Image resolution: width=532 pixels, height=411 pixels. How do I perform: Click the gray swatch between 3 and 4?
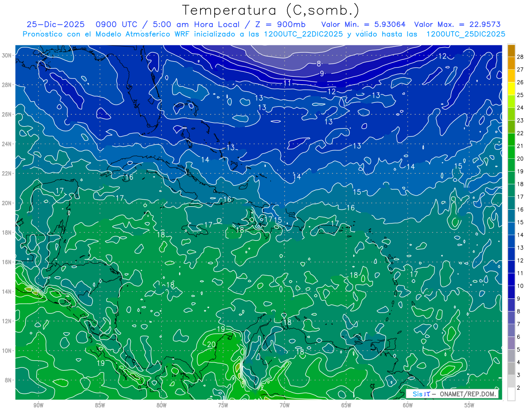click(x=511, y=368)
